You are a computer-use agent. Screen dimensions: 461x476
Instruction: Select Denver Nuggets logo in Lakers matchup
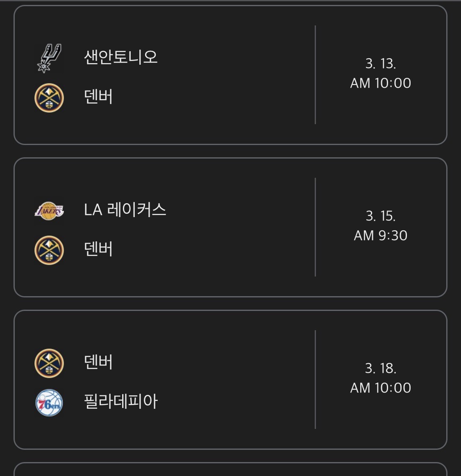click(x=49, y=250)
